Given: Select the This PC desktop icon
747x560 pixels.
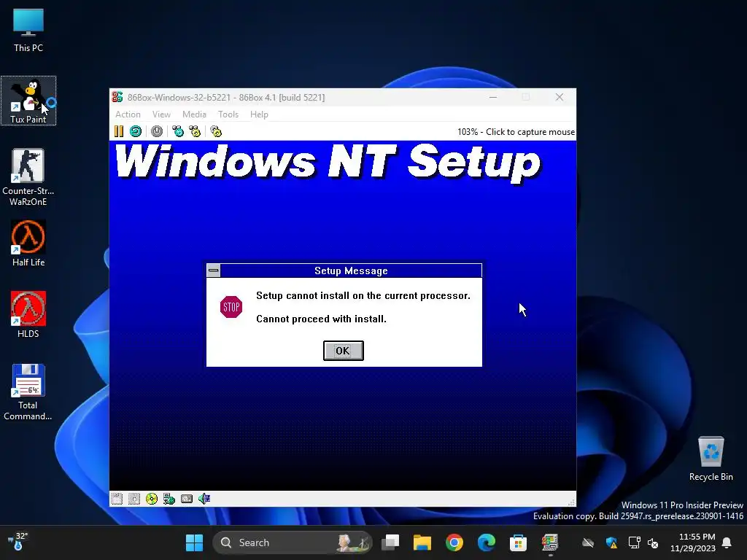Looking at the screenshot, I should pyautogui.click(x=28, y=31).
